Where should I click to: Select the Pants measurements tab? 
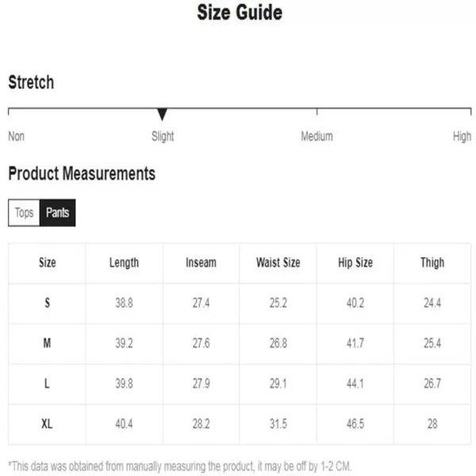[58, 213]
